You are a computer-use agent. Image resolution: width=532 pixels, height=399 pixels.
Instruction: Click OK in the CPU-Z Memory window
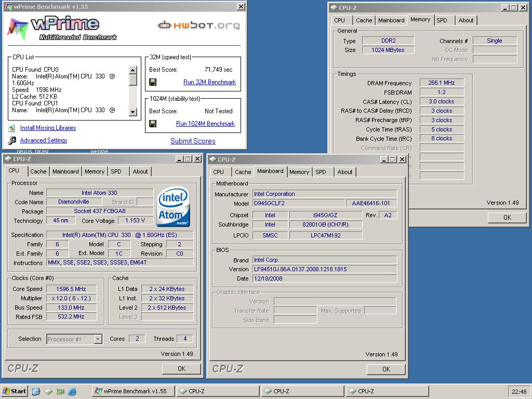507,218
